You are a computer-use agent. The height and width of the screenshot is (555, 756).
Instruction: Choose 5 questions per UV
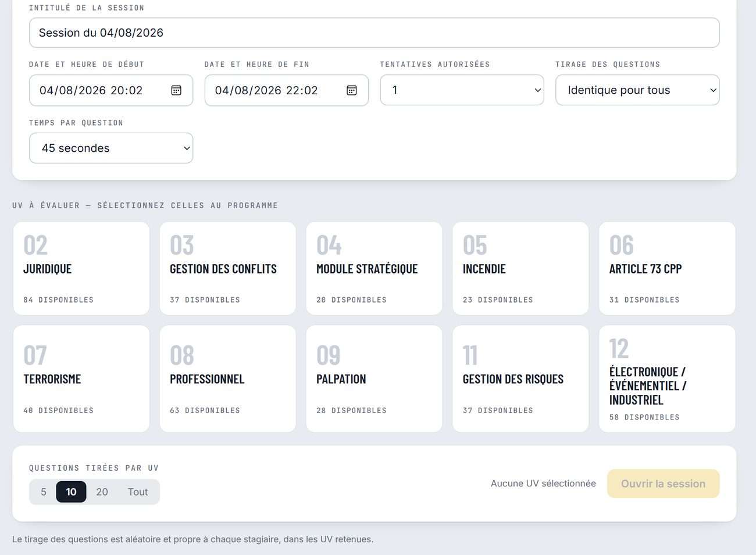(44, 492)
